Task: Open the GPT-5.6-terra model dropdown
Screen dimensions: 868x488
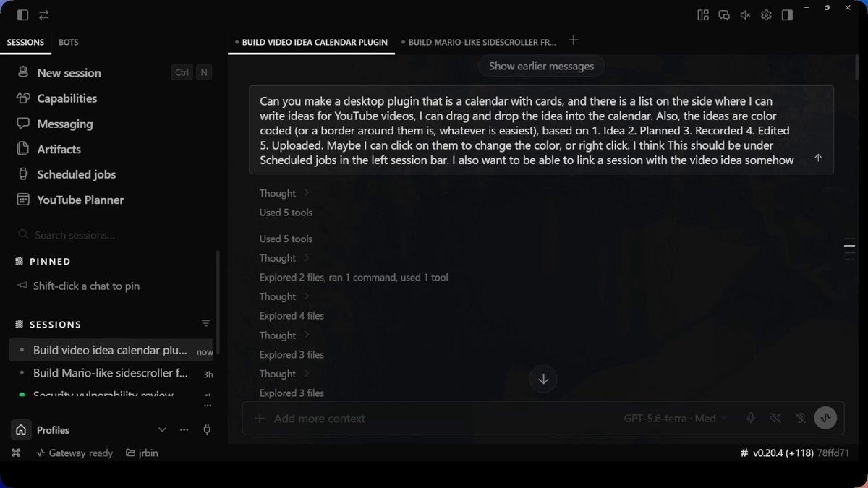Action: tap(676, 418)
